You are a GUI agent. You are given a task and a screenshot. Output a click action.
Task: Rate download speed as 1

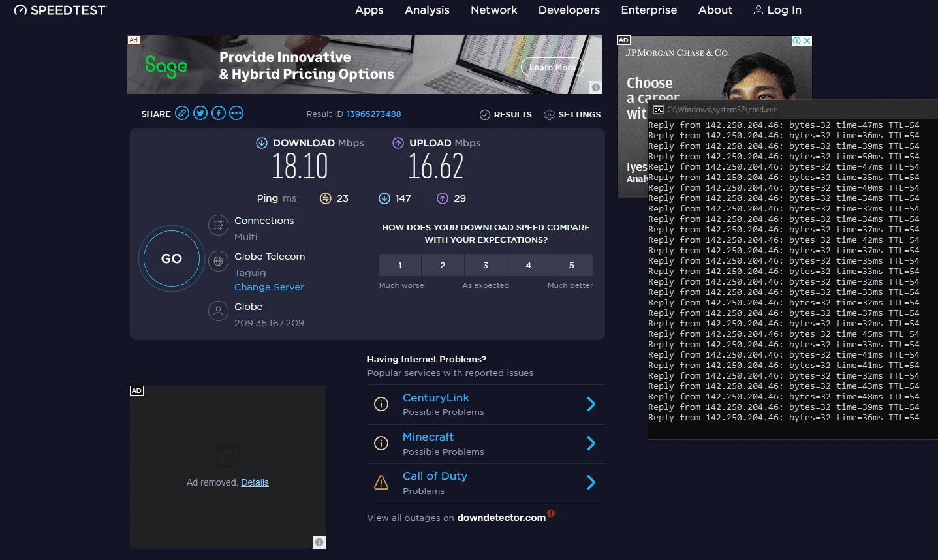(400, 265)
